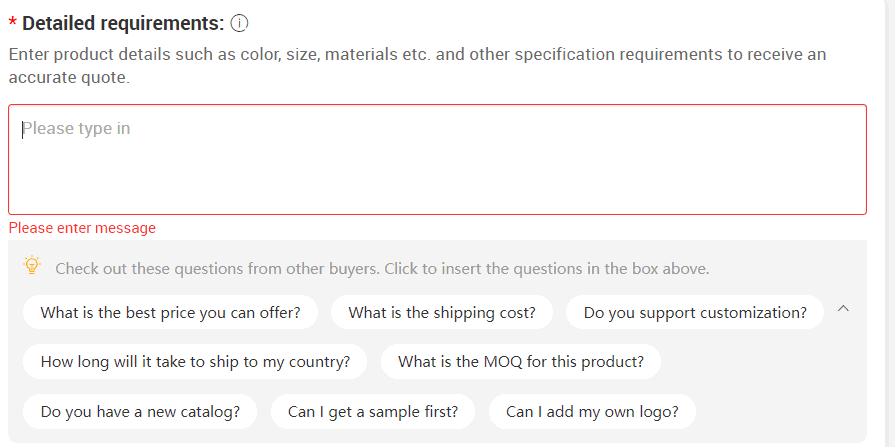
Task: Click the red required asterisk
Action: [13, 23]
